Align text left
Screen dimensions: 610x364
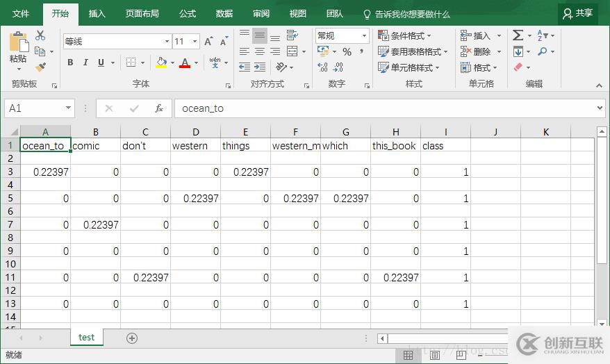pos(245,51)
